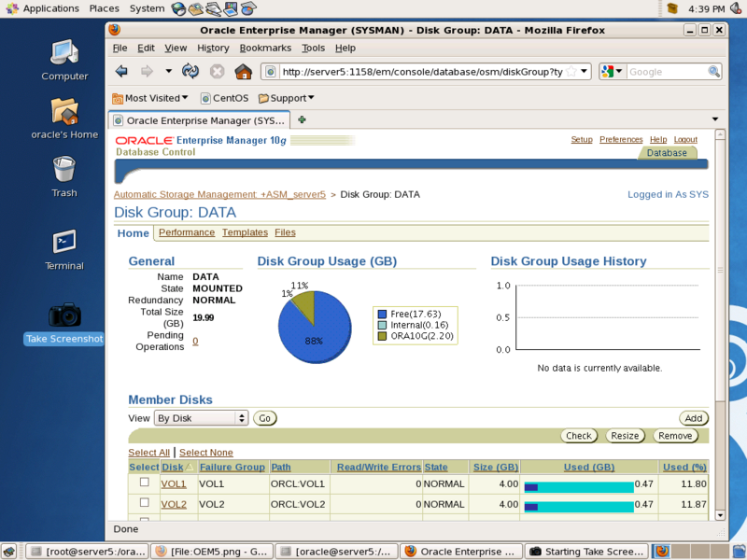Open the Preferences link

pyautogui.click(x=621, y=139)
